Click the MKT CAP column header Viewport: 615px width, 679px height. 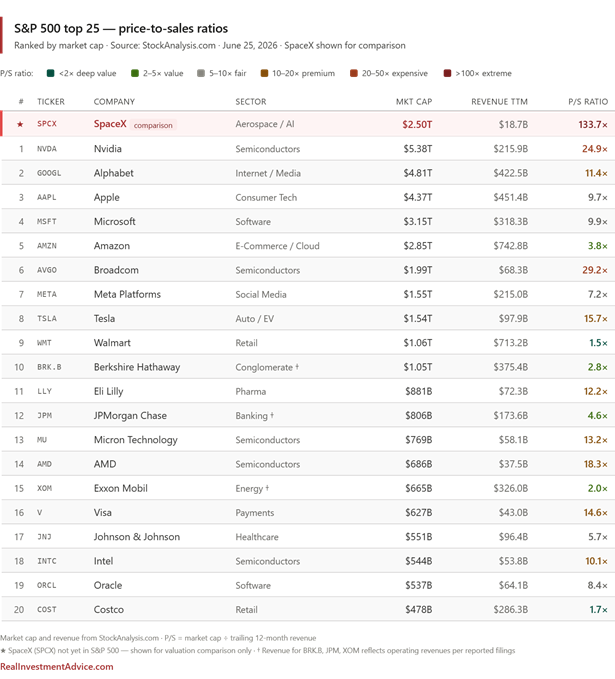(x=414, y=102)
